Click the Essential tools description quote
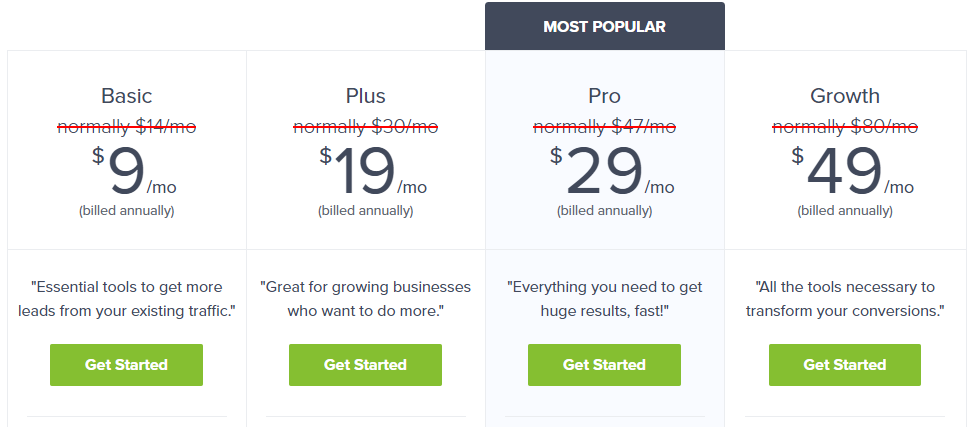The image size is (973, 427). (127, 299)
